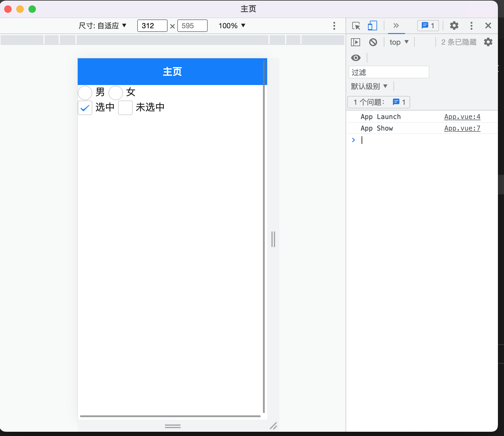Open the 默认级别 log level dropdown
Viewport: 504px width, 436px height.
(369, 86)
